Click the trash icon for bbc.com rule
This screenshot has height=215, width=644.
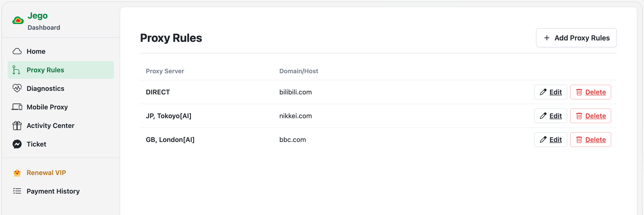(x=579, y=140)
